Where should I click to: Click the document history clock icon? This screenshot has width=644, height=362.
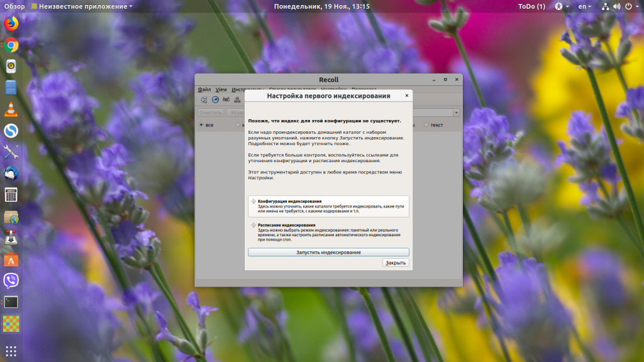215,100
